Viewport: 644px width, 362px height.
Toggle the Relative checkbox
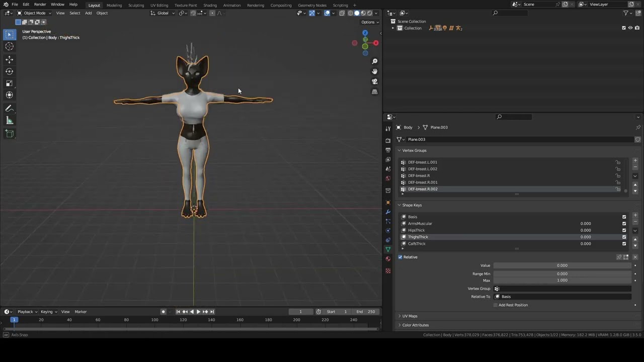click(x=400, y=257)
